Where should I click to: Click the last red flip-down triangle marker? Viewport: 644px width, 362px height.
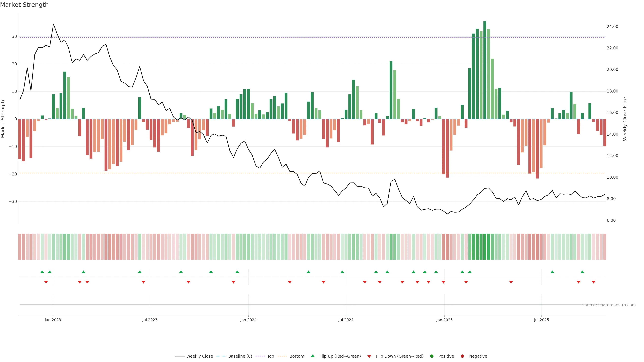point(594,282)
